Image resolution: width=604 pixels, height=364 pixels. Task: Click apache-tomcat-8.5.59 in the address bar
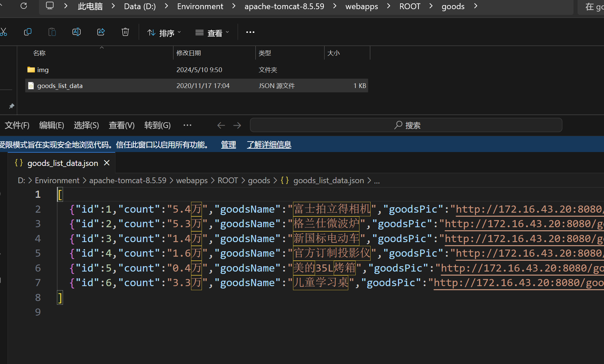click(284, 6)
